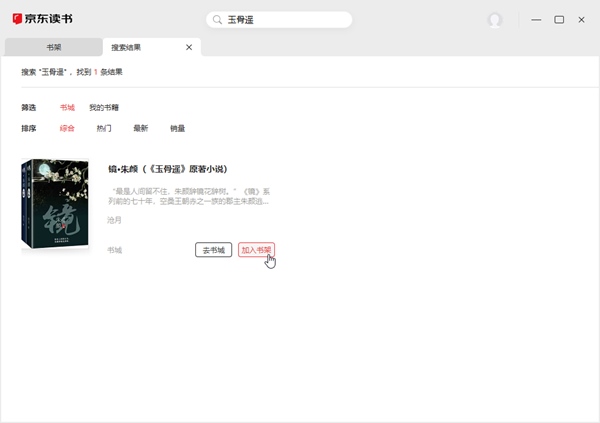This screenshot has width=600, height=423.
Task: Maximize the 京东读书 window
Action: 559,20
